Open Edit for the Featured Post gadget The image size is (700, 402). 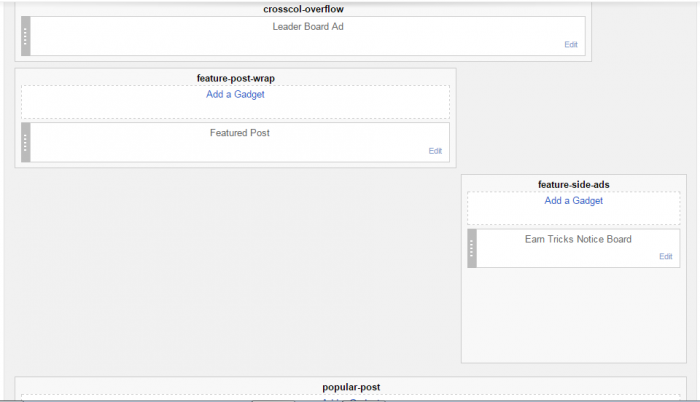coord(435,151)
